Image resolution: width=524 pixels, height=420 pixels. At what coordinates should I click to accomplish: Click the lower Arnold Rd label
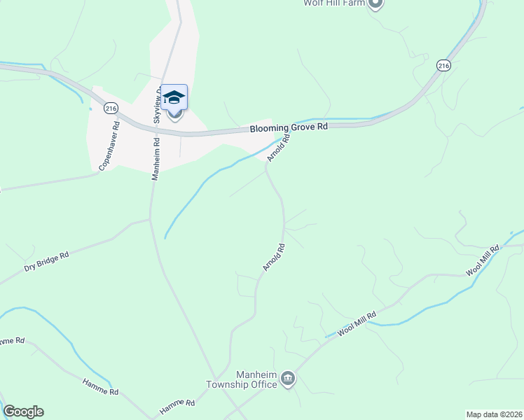click(274, 258)
